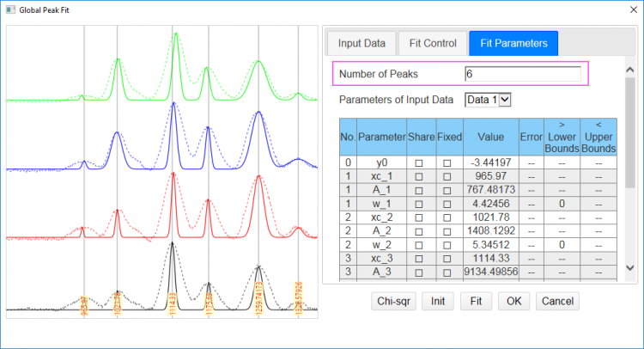Image resolution: width=644 pixels, height=349 pixels.
Task: Open the Fit Control tab
Action: click(x=434, y=42)
